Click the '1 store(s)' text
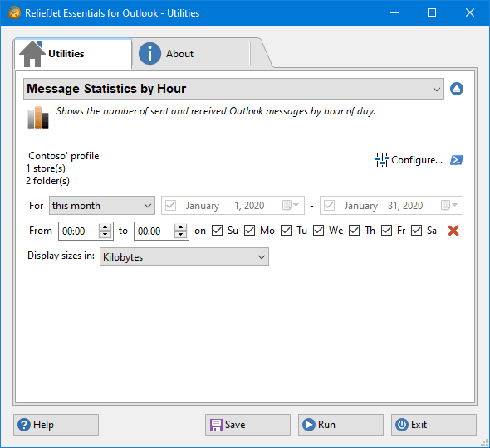This screenshot has width=490, height=448. 46,168
